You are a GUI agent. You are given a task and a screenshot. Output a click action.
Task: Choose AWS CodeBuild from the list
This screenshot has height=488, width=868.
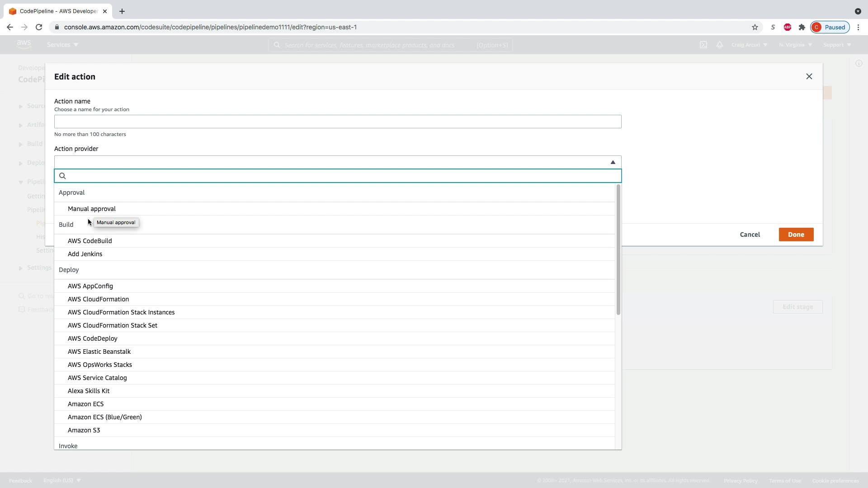(x=90, y=241)
